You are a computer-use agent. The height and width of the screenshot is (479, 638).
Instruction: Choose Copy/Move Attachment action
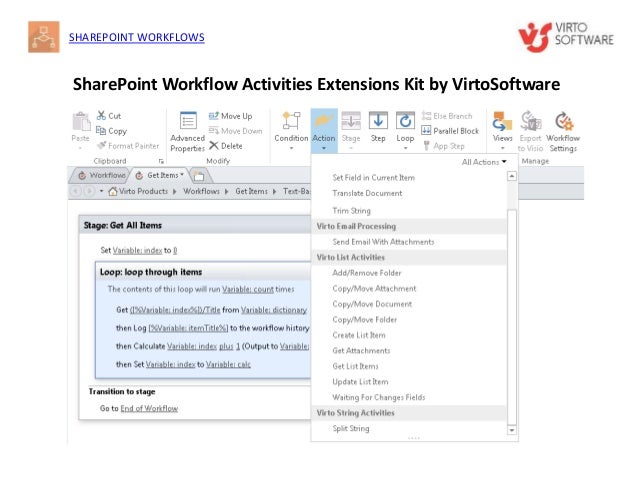pyautogui.click(x=374, y=288)
